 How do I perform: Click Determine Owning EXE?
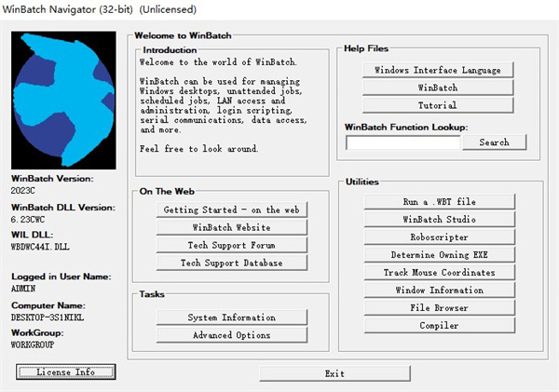tap(439, 254)
